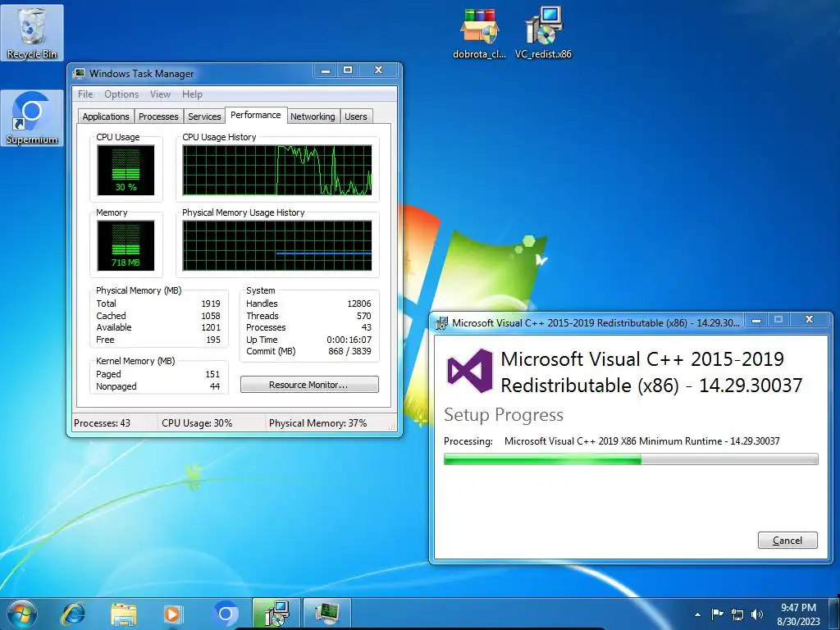Open the network tray icon

click(x=737, y=614)
